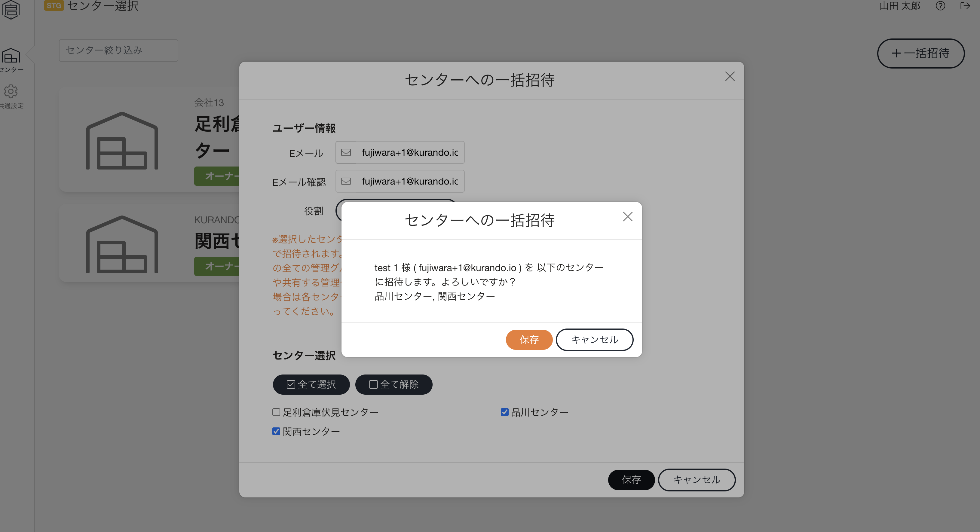Click キャンセル in the modal footer
This screenshot has width=980, height=532.
click(697, 480)
